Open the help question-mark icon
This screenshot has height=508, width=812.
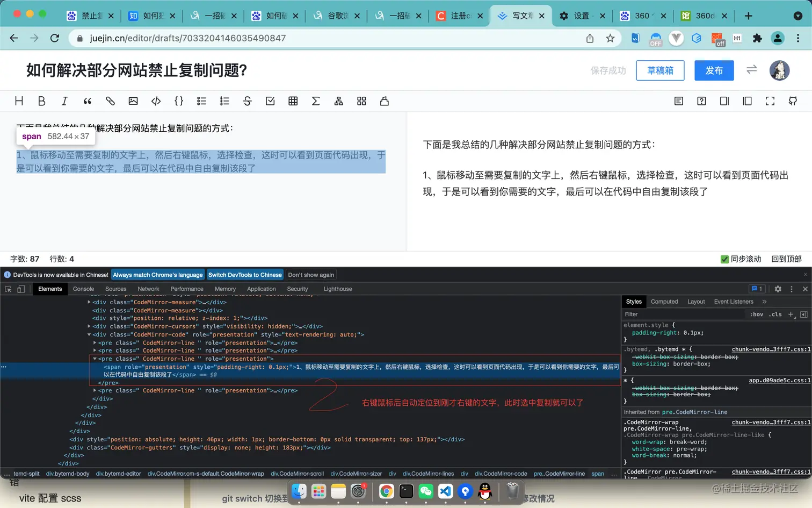coord(701,101)
